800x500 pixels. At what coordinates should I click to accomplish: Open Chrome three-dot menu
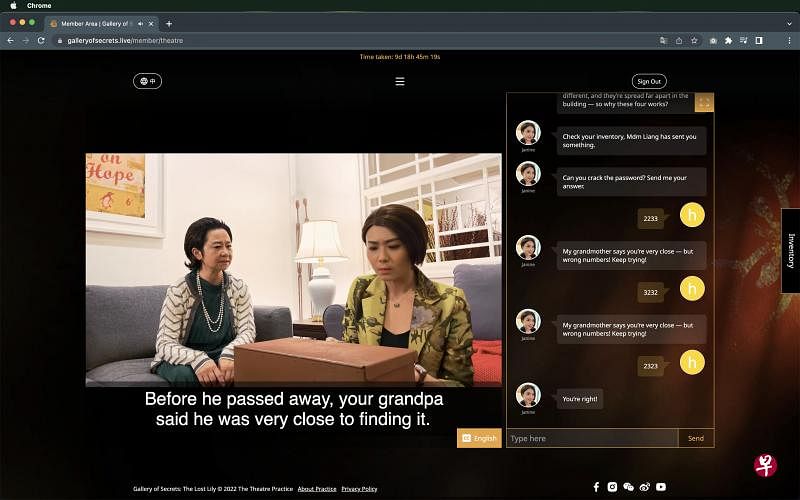[789, 40]
